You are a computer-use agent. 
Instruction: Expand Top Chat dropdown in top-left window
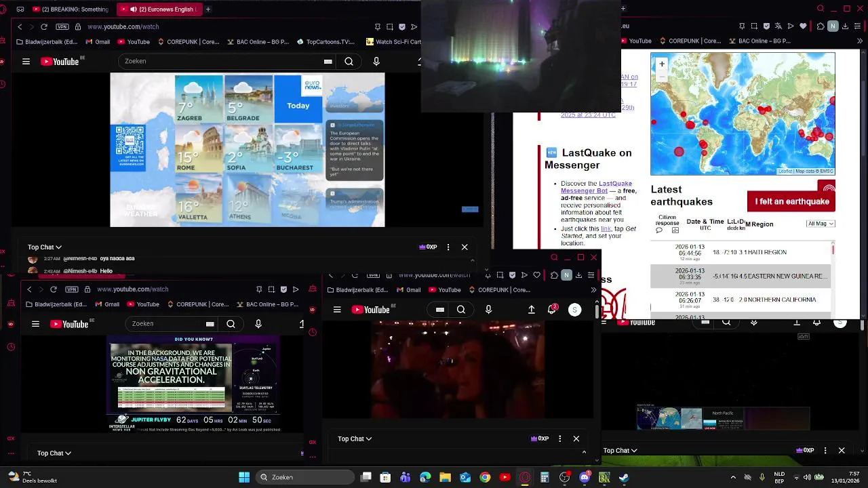(45, 247)
